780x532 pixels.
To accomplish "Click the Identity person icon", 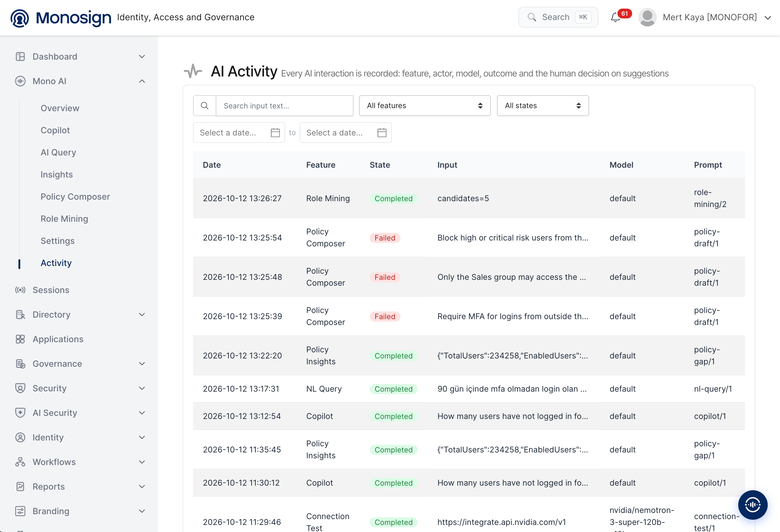I will tap(20, 437).
